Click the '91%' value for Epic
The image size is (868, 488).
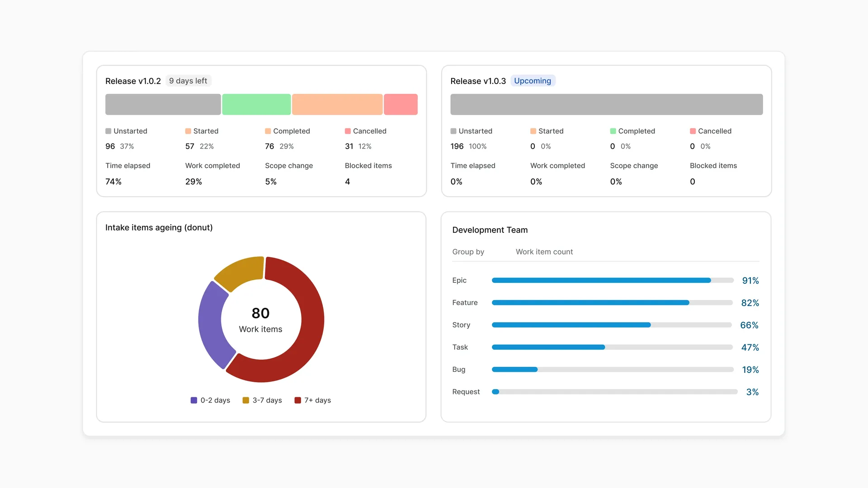tap(750, 281)
